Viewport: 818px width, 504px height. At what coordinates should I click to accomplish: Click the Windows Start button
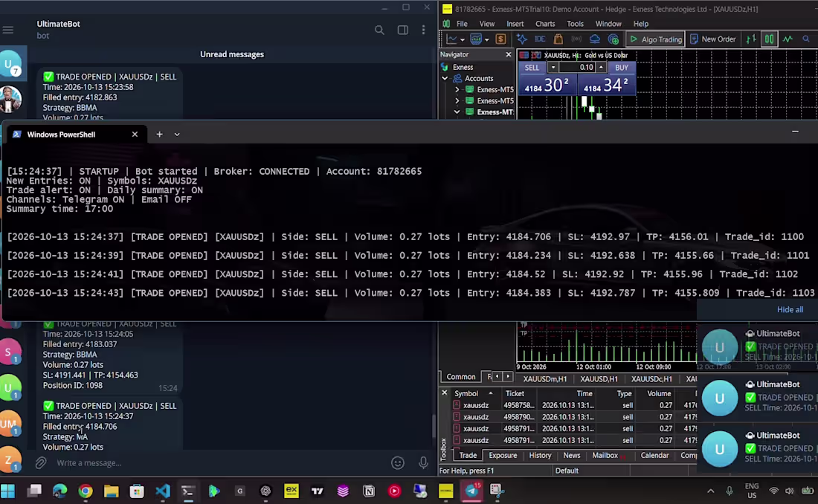pyautogui.click(x=8, y=491)
